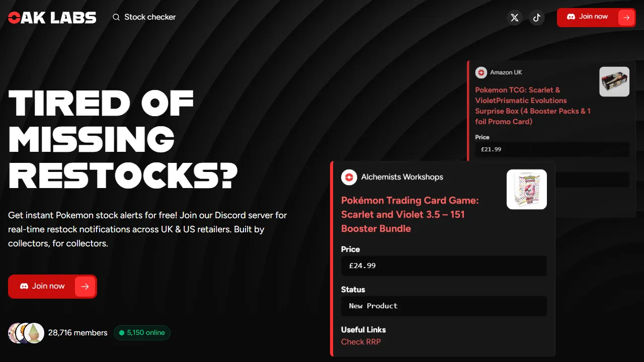Select the search magnifier icon
Image resolution: width=644 pixels, height=362 pixels.
tap(116, 17)
